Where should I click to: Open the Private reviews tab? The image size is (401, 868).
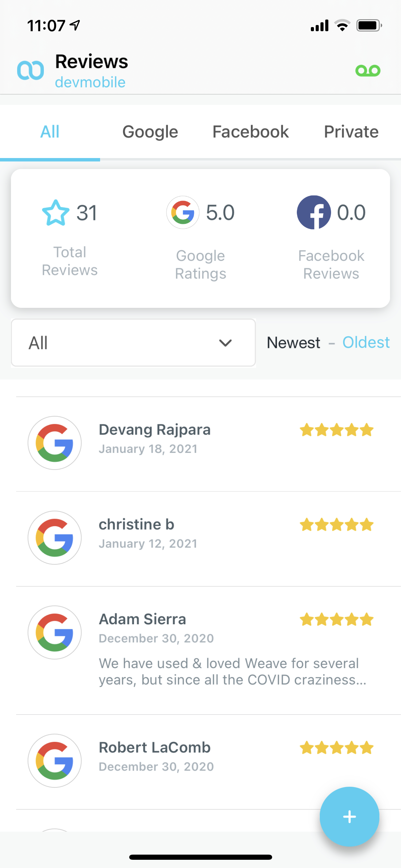pos(351,132)
